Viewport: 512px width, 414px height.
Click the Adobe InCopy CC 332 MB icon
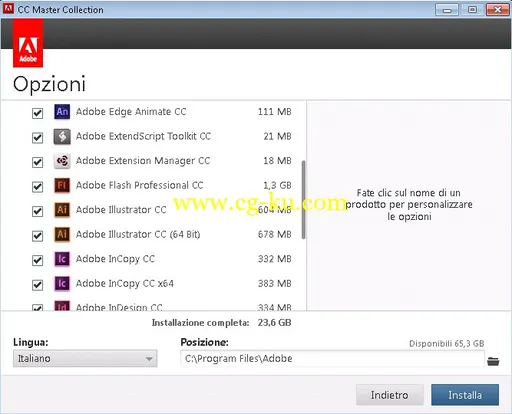click(62, 259)
